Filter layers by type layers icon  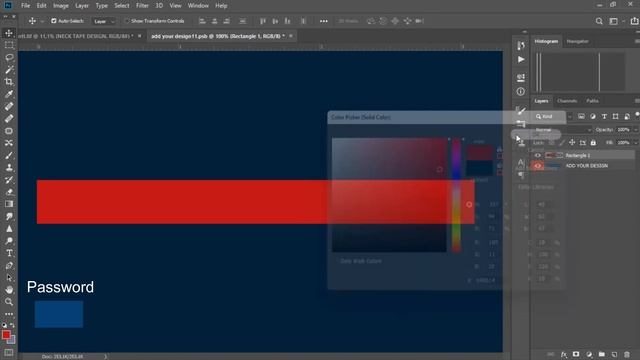(x=604, y=116)
